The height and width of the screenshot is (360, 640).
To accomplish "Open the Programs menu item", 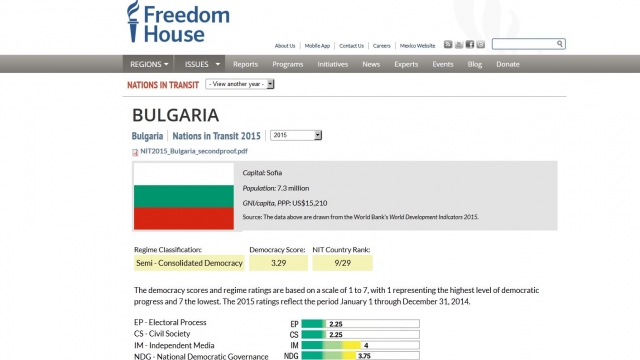I will click(x=288, y=64).
